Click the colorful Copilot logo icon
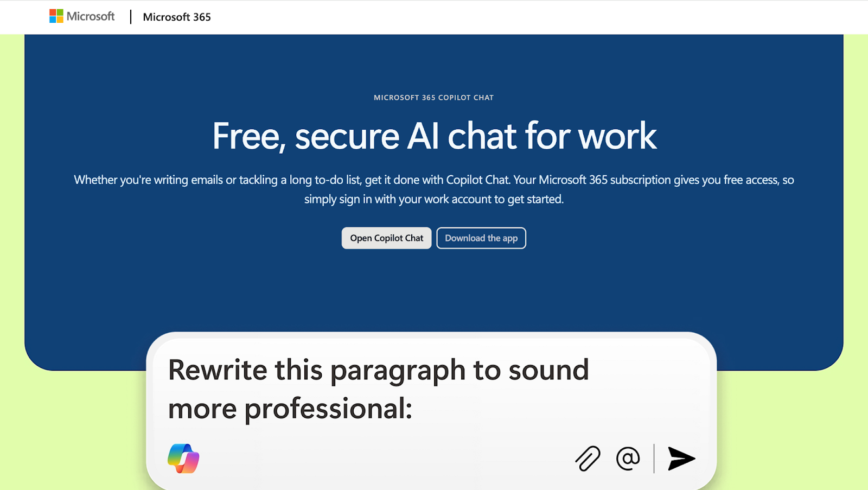 coord(183,459)
